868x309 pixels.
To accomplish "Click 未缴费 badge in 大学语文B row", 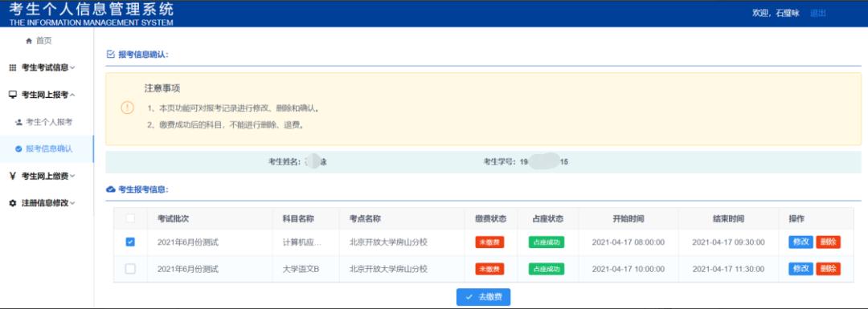I will coord(489,269).
